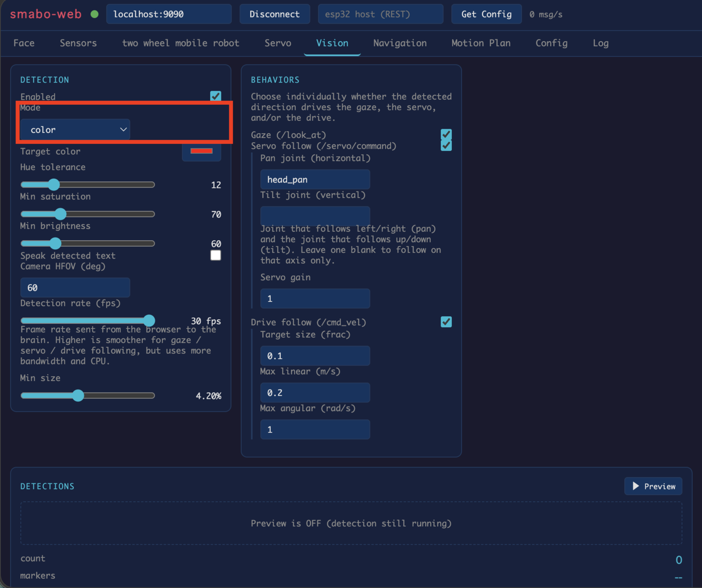Click the green connection status indicator

pyautogui.click(x=94, y=14)
